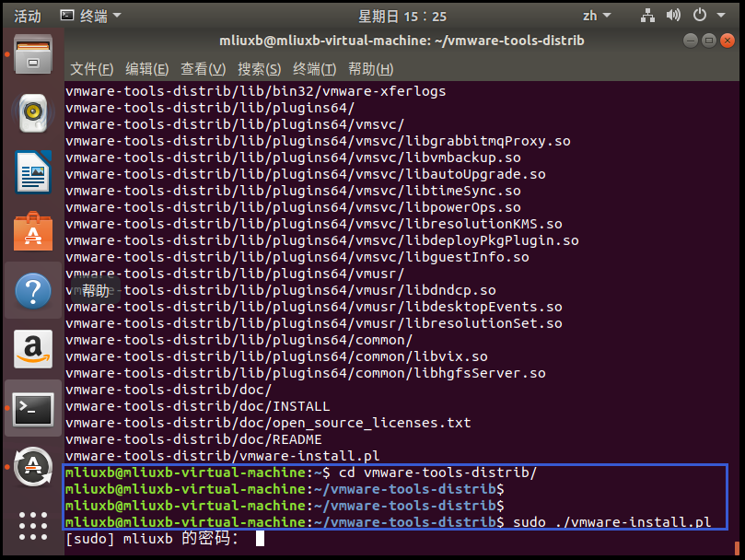The height and width of the screenshot is (560, 745).
Task: Click 'sudo ./vmware-install.pl' command text
Action: click(612, 522)
